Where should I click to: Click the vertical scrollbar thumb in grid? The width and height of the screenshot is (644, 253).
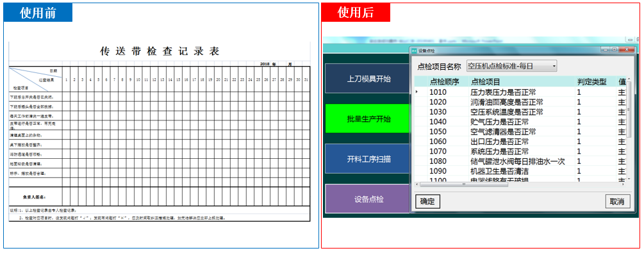tap(629, 110)
